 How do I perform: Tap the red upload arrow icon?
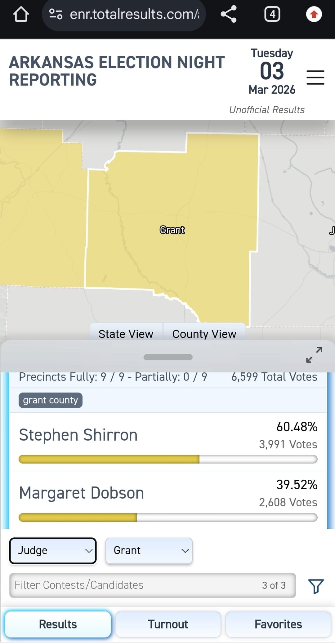point(314,14)
